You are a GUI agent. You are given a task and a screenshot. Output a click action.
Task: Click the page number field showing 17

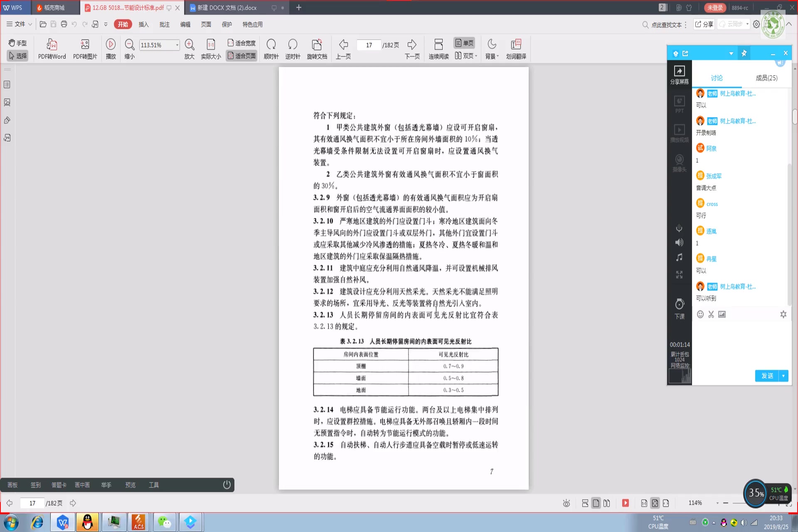click(369, 45)
